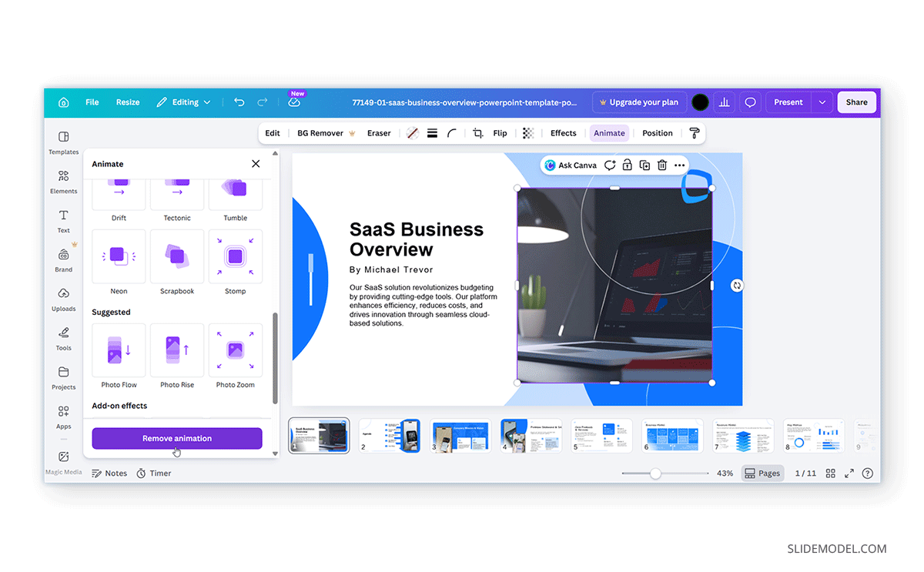
Task: Open the transparency checkerboard icon
Action: tap(528, 133)
